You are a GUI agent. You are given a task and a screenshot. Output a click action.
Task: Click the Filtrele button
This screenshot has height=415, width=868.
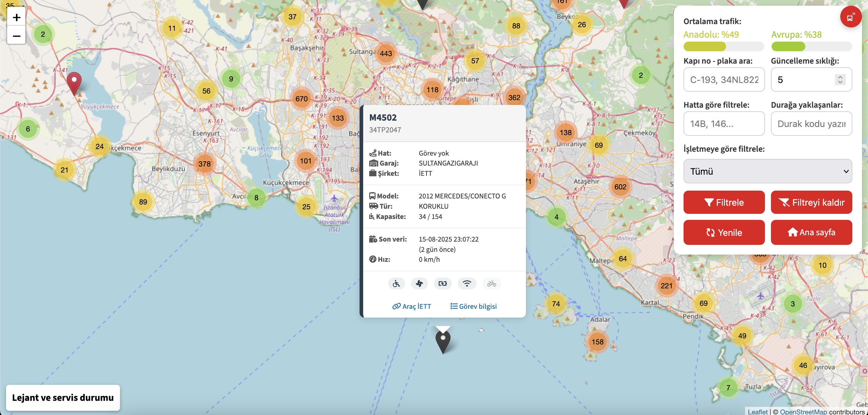click(x=724, y=202)
